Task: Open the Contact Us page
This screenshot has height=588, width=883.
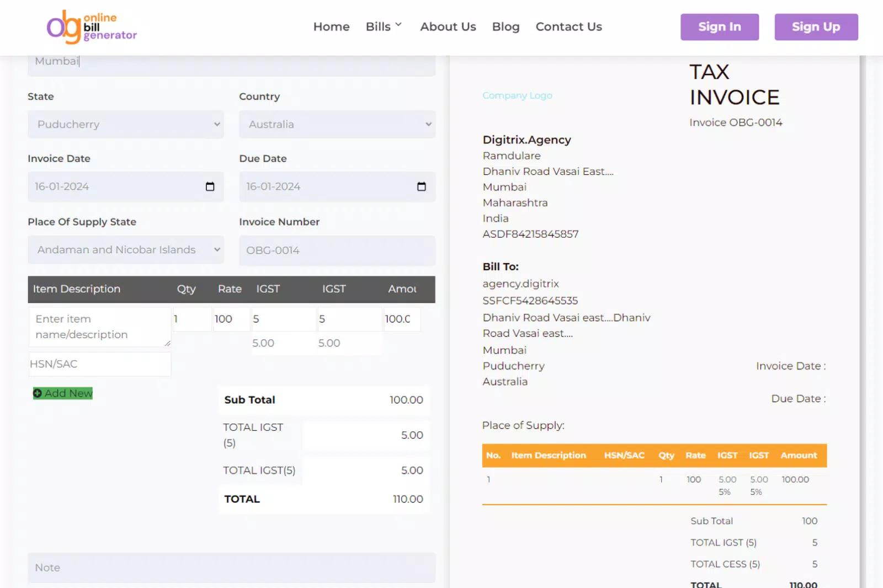Action: (569, 26)
